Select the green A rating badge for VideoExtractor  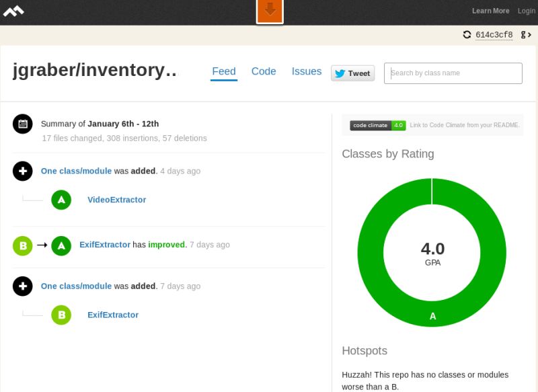(x=61, y=200)
